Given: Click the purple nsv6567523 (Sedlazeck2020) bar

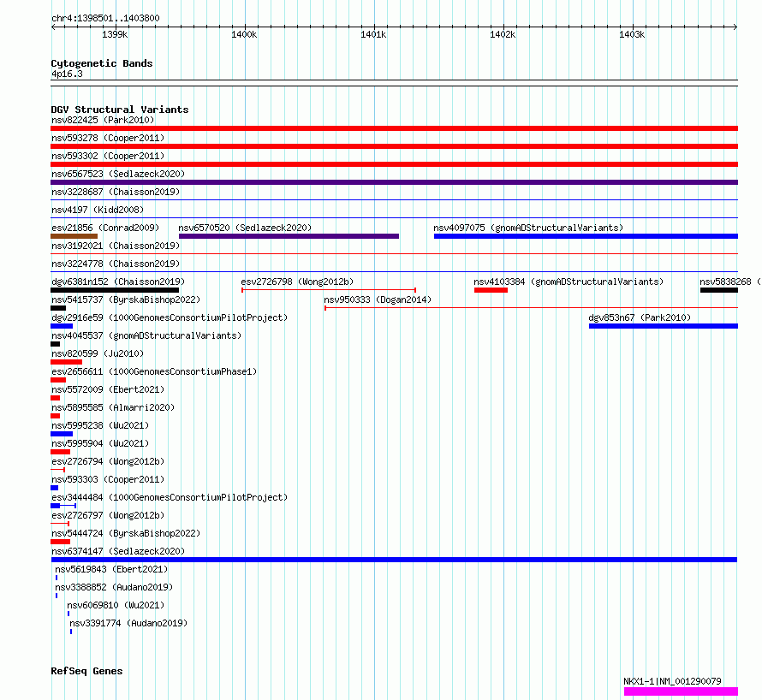Looking at the screenshot, I should [x=394, y=182].
